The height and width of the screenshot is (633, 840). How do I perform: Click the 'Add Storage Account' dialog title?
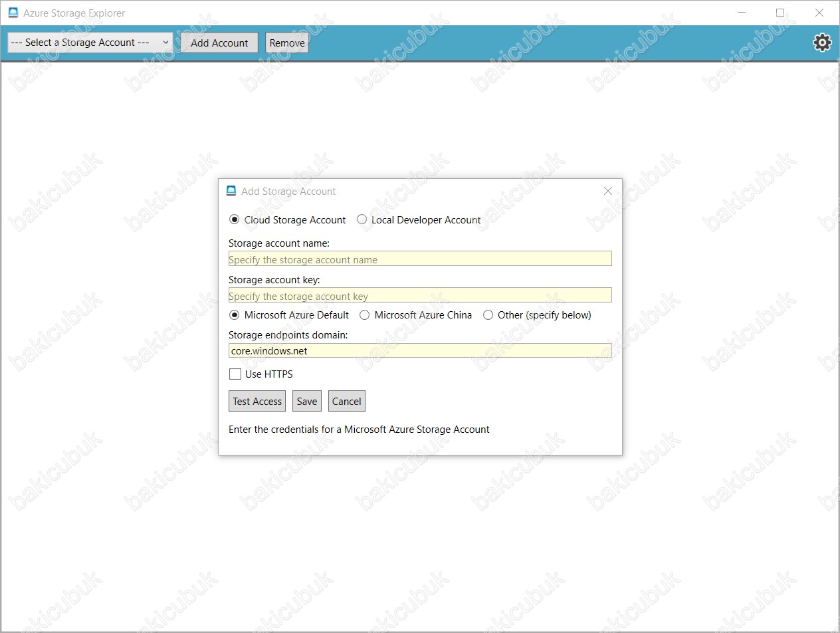(x=288, y=191)
